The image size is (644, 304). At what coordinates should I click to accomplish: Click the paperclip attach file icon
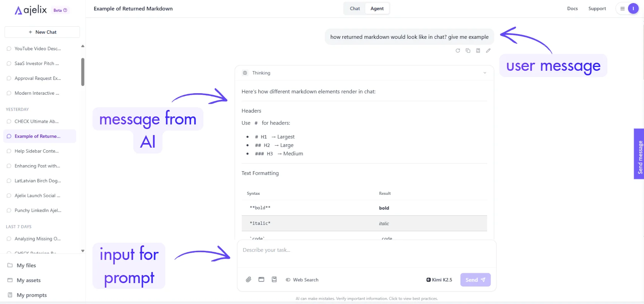(248, 280)
